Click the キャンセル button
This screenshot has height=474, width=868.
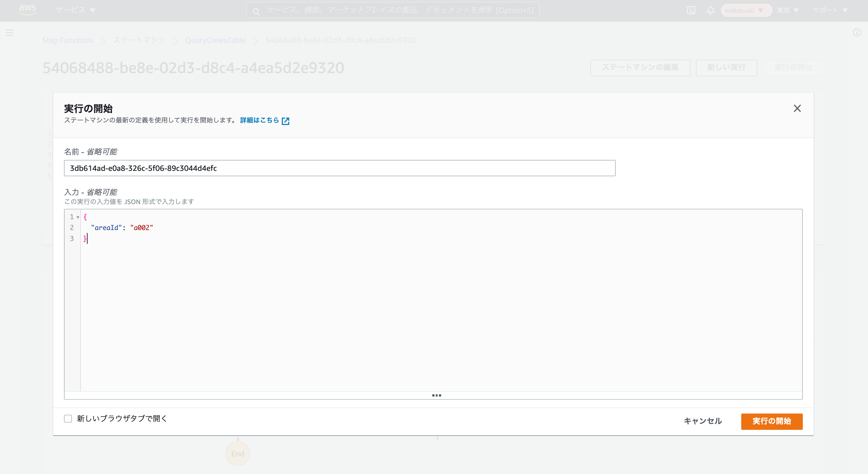[x=703, y=421]
